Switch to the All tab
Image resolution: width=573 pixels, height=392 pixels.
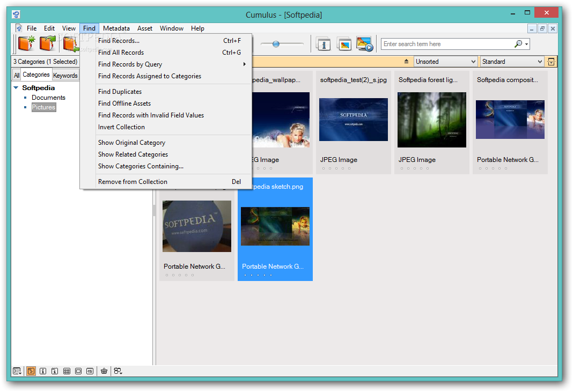17,75
